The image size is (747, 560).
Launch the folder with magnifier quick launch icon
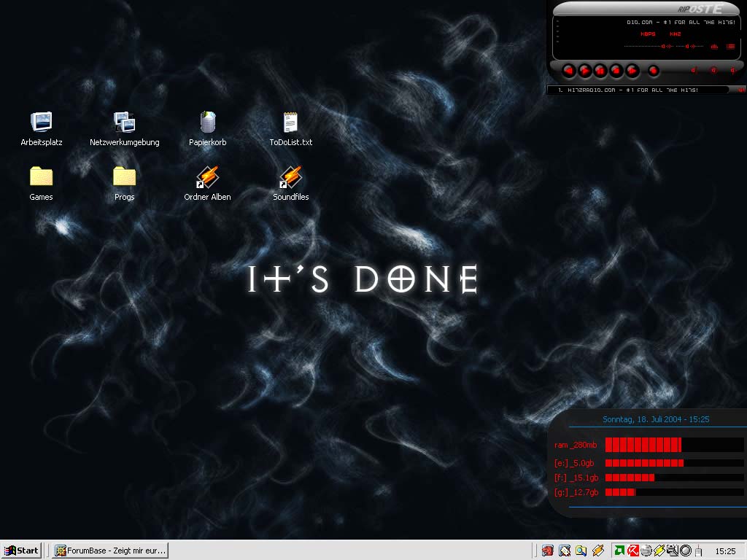pos(581,551)
